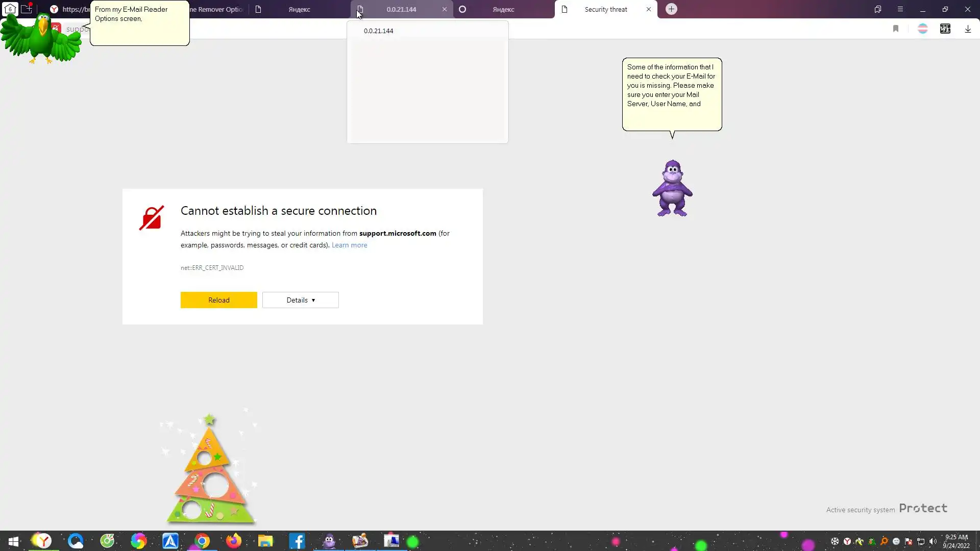Switch to the Security threat tab

point(605,9)
